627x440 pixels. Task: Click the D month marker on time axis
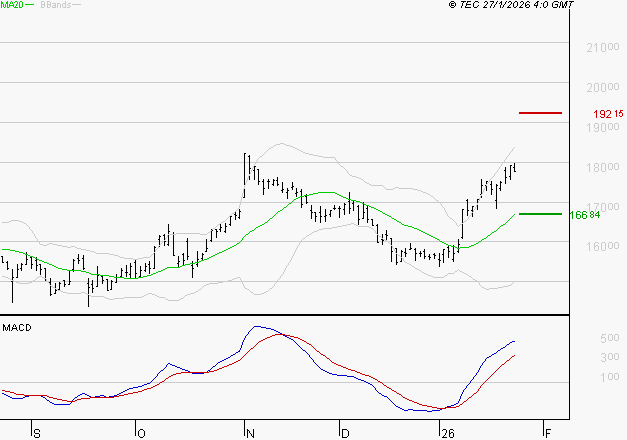345,434
